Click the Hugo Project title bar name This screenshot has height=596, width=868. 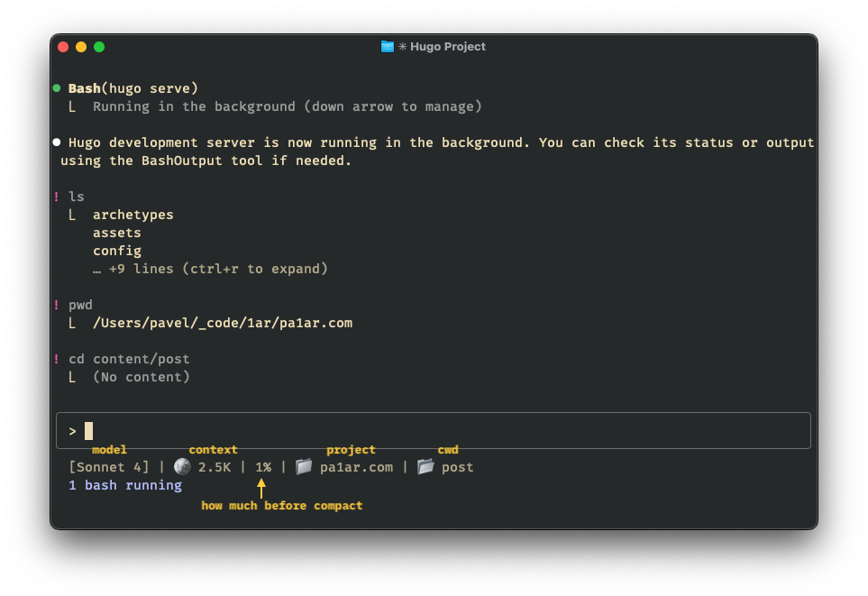pyautogui.click(x=446, y=46)
